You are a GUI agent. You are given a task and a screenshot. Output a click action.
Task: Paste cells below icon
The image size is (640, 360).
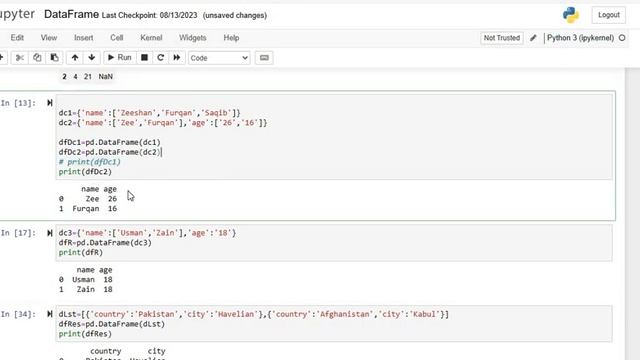(54, 58)
